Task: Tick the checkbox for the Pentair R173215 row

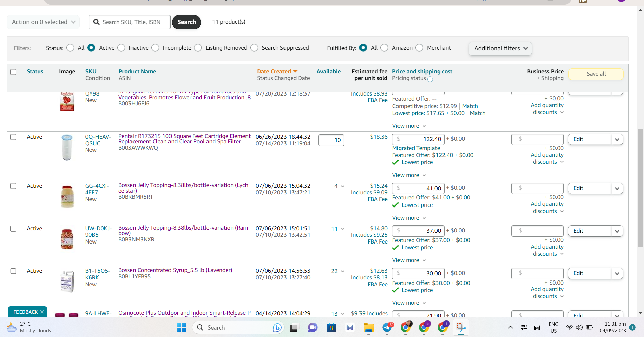Action: pyautogui.click(x=13, y=137)
